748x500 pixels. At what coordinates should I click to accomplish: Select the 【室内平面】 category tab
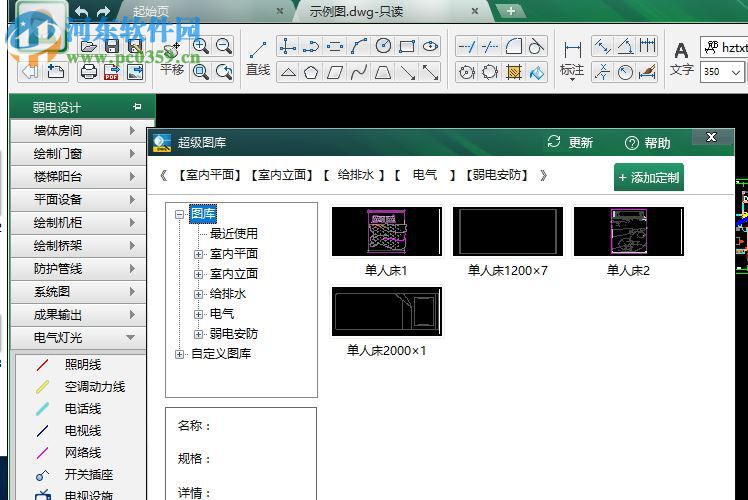(x=209, y=176)
